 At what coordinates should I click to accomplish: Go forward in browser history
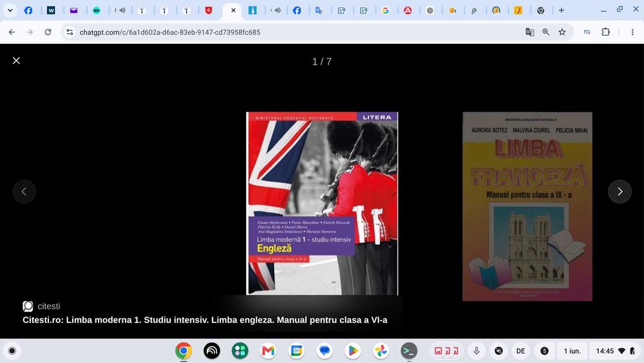(x=30, y=32)
